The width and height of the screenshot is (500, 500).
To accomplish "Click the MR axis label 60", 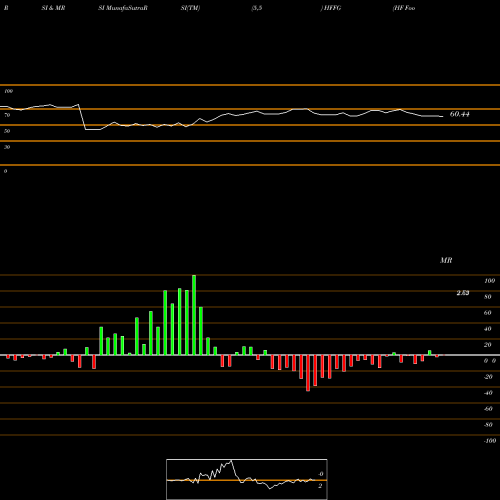I will tap(487, 313).
